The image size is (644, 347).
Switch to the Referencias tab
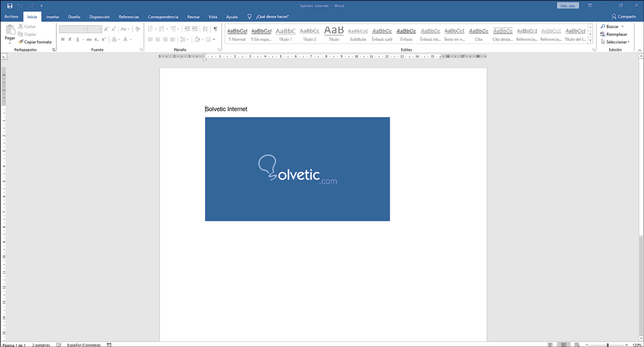[x=128, y=17]
